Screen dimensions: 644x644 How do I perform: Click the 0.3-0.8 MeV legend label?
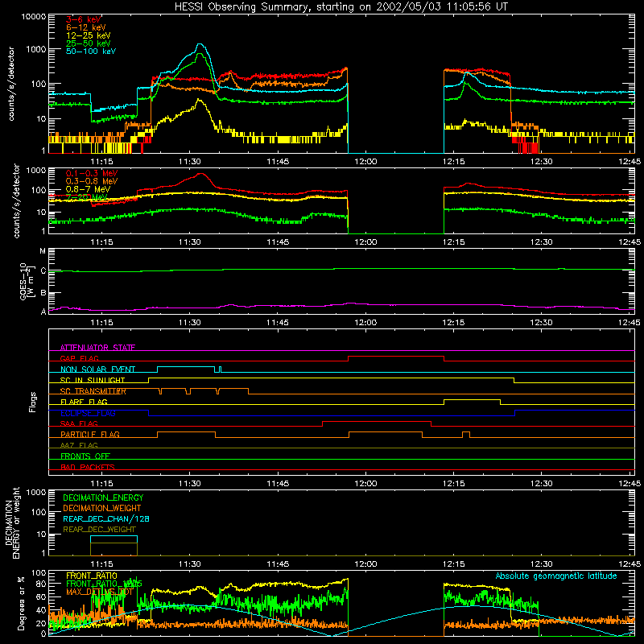(x=92, y=181)
